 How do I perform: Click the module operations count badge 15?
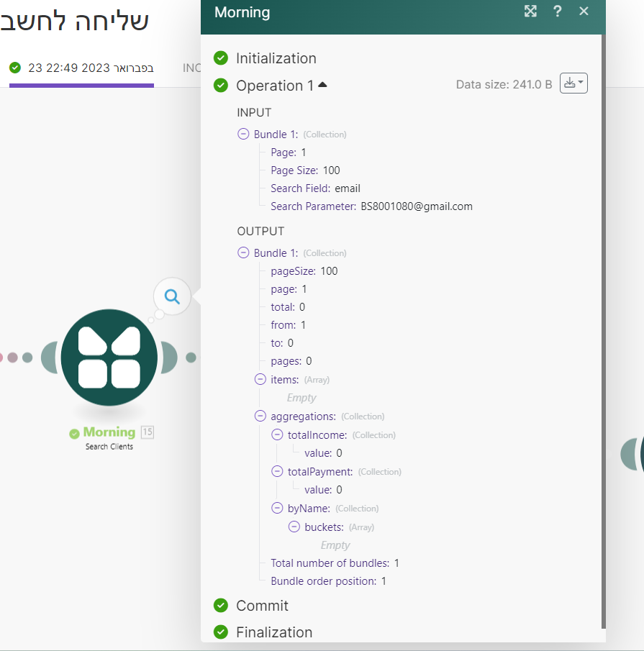[x=148, y=432]
